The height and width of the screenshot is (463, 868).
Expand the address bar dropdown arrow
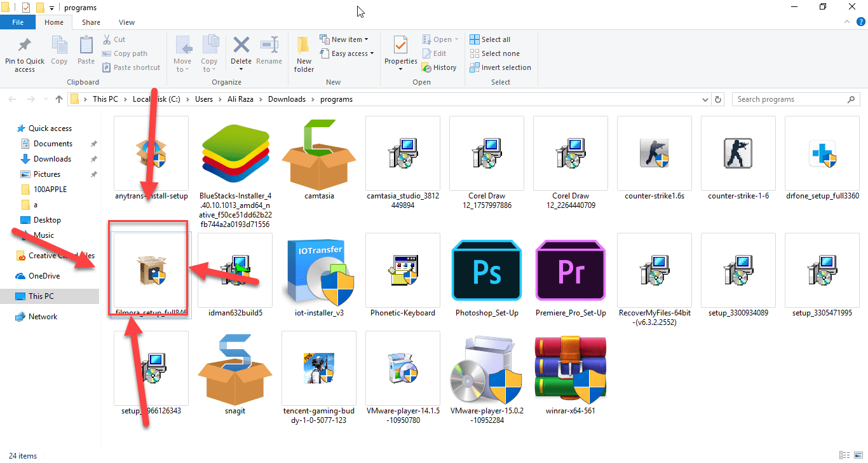tap(705, 99)
